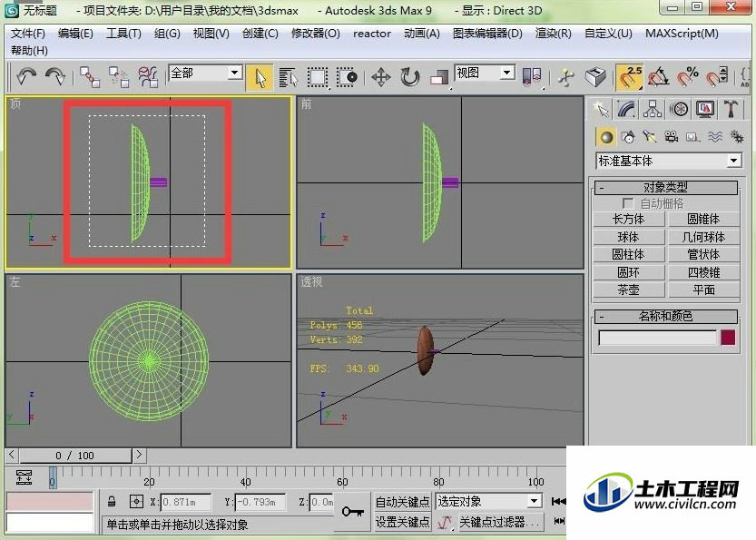Image resolution: width=756 pixels, height=540 pixels.
Task: Click the 球体 button
Action: 628,237
